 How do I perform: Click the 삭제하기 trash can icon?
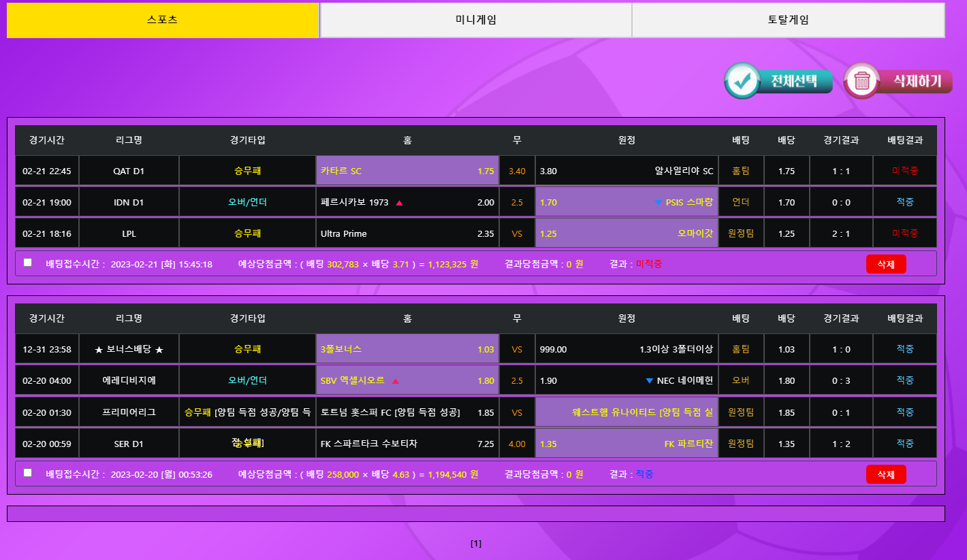(861, 81)
